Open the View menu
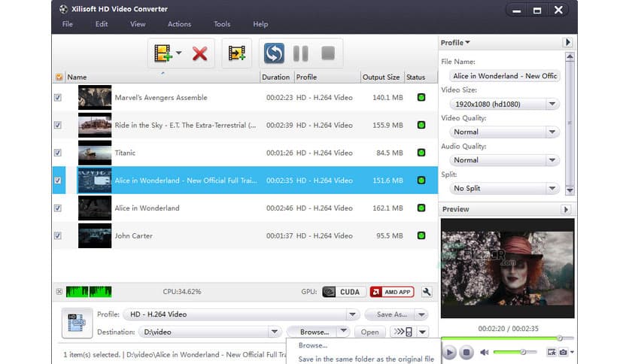 [138, 24]
